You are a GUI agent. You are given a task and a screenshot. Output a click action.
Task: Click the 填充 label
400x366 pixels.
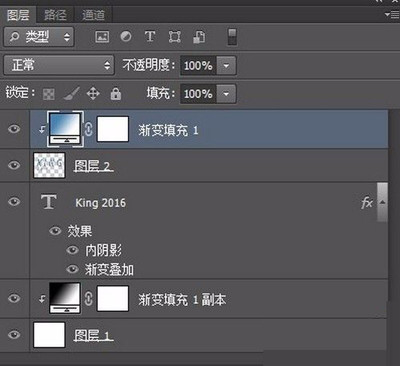pyautogui.click(x=160, y=93)
